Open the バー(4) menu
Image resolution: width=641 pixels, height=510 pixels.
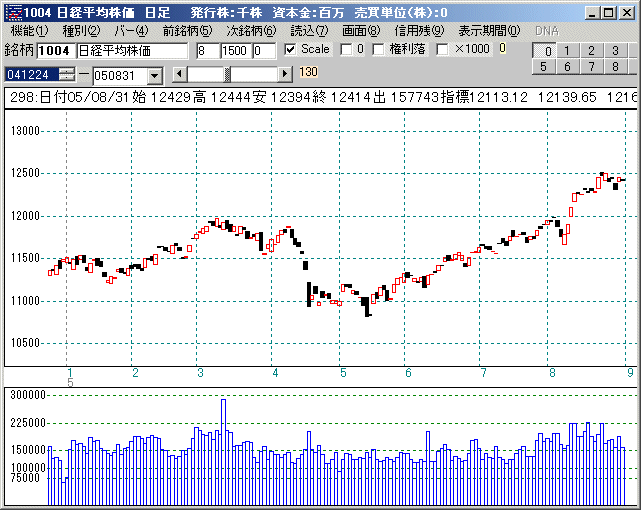tap(131, 31)
